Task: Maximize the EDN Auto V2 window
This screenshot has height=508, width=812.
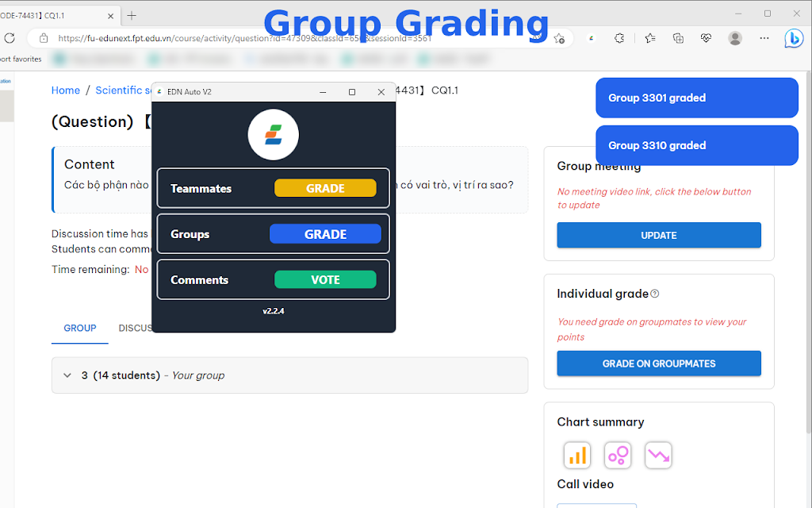Action: pyautogui.click(x=352, y=92)
